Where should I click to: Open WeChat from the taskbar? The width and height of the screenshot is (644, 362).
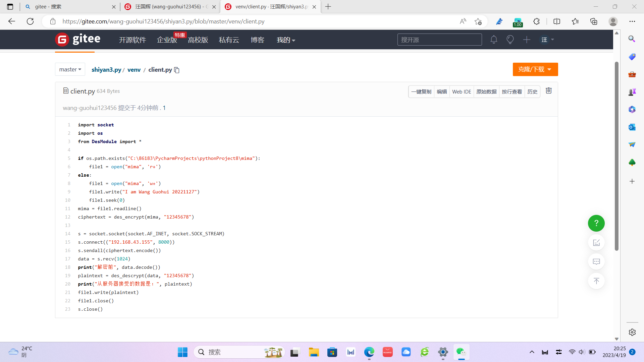point(461,352)
